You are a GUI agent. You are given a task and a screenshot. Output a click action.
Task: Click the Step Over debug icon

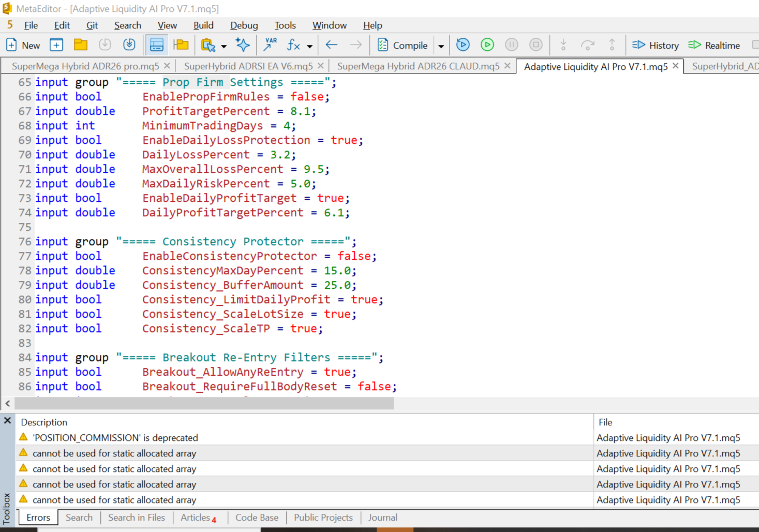coord(588,45)
